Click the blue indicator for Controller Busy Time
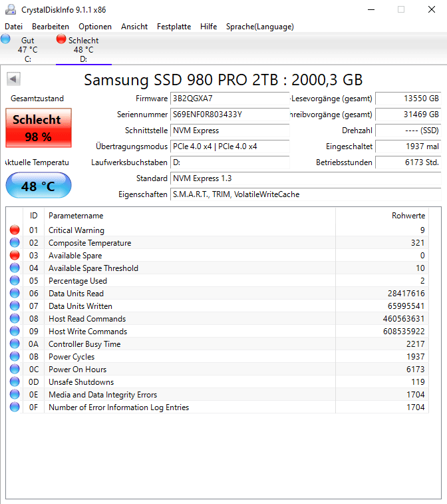 coord(15,344)
